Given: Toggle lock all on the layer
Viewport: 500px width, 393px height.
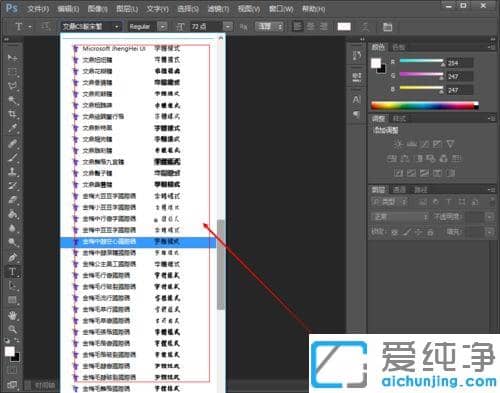Looking at the screenshot, I should 430,232.
